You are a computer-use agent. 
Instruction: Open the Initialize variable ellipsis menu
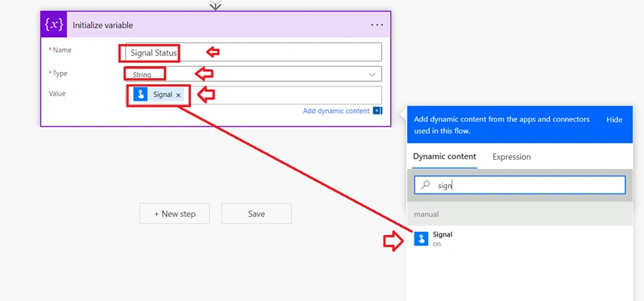pos(377,25)
